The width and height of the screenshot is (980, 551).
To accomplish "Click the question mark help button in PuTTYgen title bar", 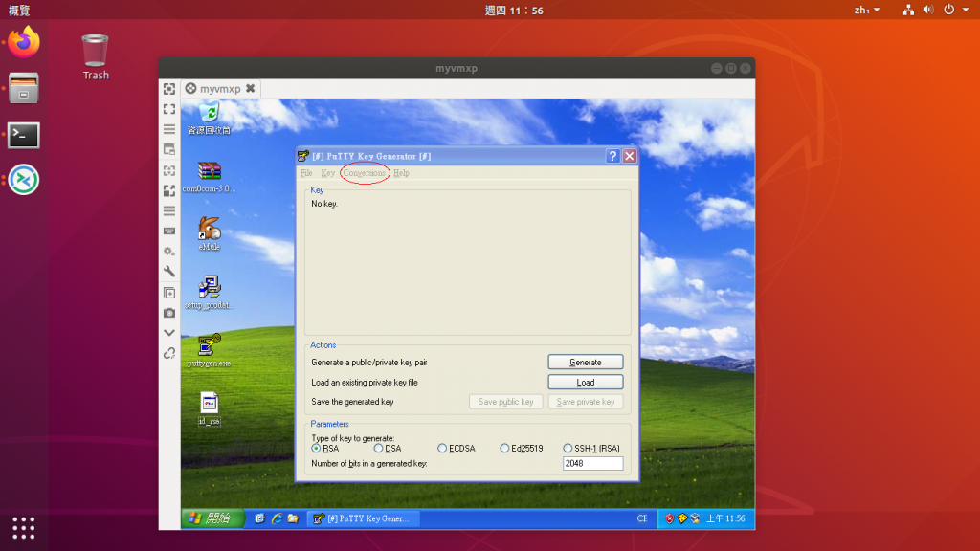I will tap(612, 156).
